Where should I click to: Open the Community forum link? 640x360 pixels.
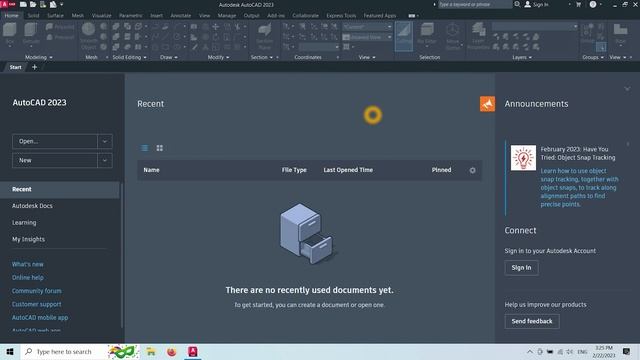37,291
